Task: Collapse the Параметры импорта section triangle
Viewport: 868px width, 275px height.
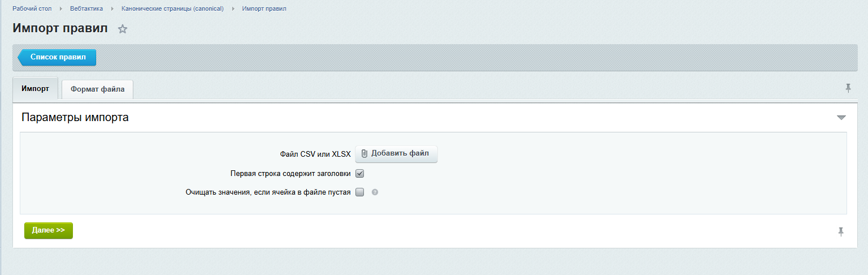Action: click(x=841, y=118)
